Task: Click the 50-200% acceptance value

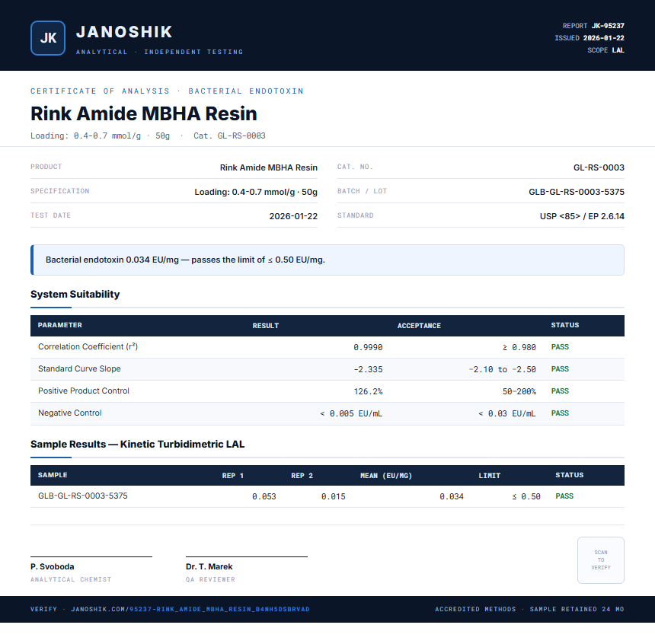Action: pos(519,391)
